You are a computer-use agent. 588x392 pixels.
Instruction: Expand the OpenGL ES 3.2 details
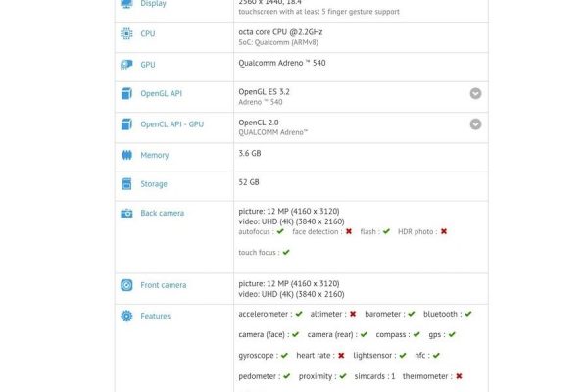(x=475, y=94)
